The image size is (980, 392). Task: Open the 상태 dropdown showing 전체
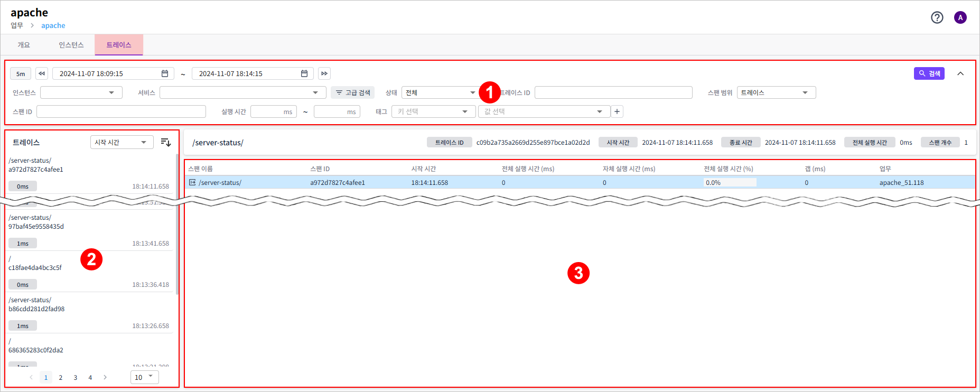(441, 92)
